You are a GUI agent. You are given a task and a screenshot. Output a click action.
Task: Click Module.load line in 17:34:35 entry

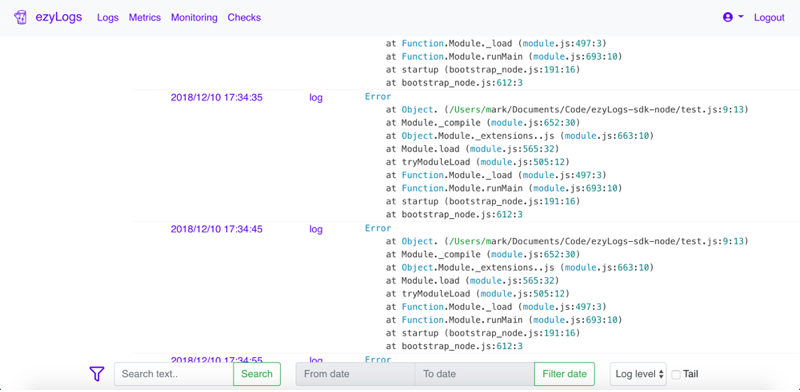point(472,149)
